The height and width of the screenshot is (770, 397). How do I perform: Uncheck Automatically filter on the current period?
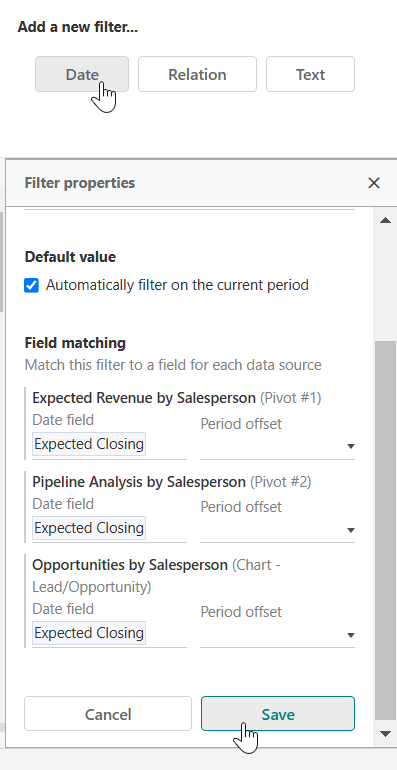click(x=31, y=285)
